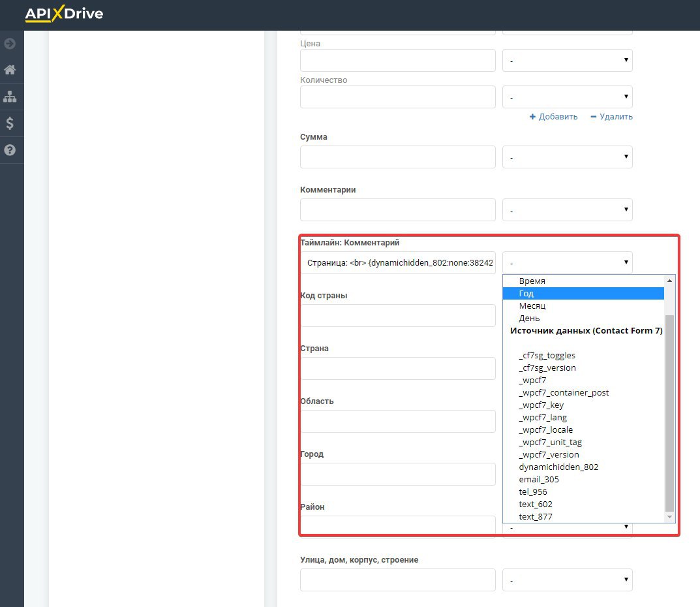
Task: Choose email_305 from the dropdown list
Action: 539,479
